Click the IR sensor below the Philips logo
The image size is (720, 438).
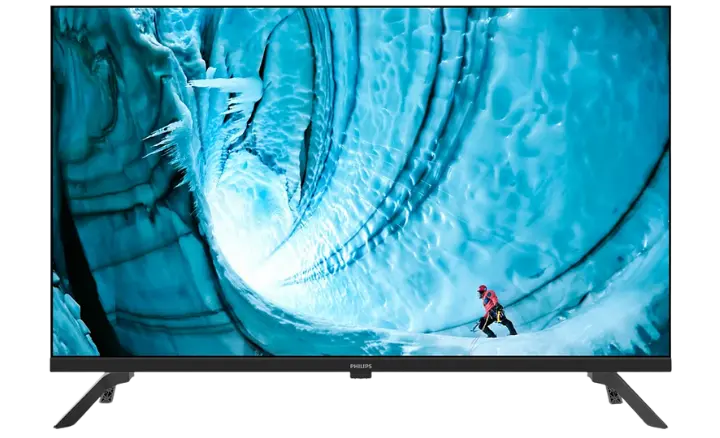pyautogui.click(x=359, y=375)
